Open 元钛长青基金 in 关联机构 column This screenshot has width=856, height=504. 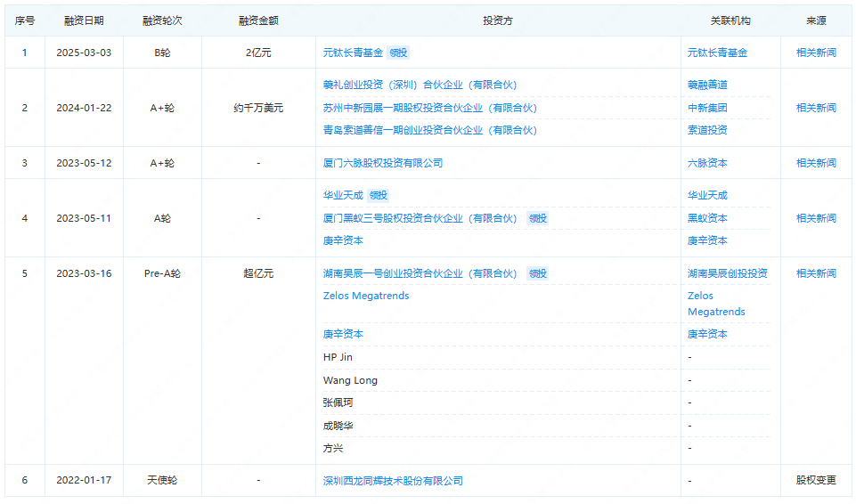pyautogui.click(x=717, y=53)
